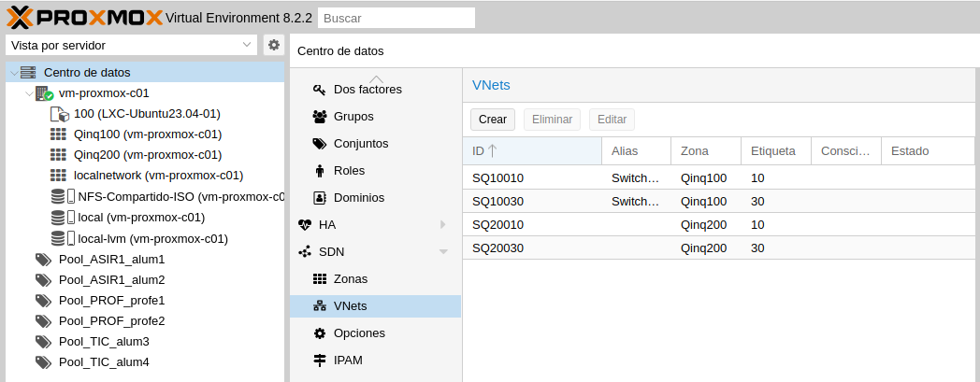The width and height of the screenshot is (980, 382).
Task: Click the local-lvm storage icon
Action: coord(63,238)
